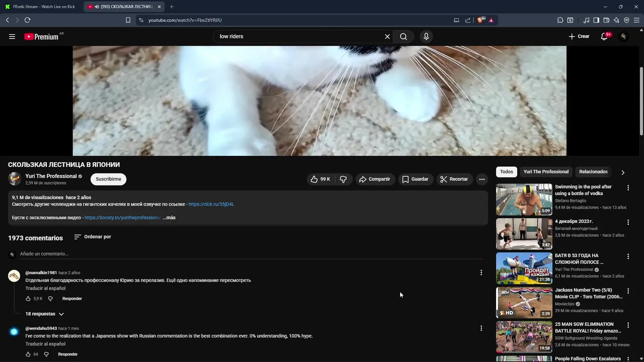This screenshot has height=362, width=644.
Task: Click the page vertical scrollbar
Action: pyautogui.click(x=641, y=101)
